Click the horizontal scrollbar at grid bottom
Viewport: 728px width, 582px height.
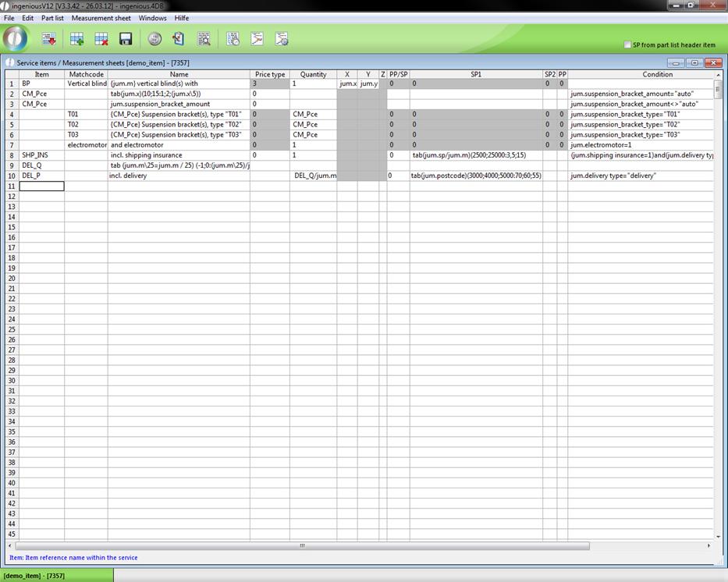[x=302, y=545]
